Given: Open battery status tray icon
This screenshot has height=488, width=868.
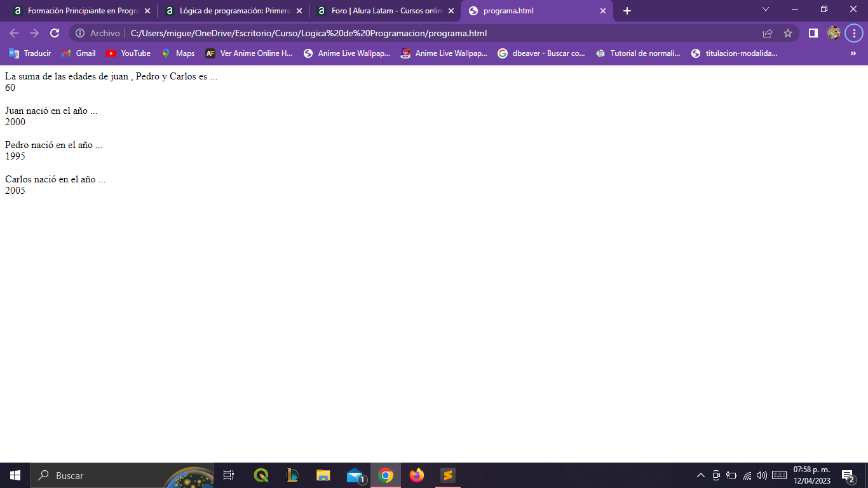Looking at the screenshot, I should (731, 475).
